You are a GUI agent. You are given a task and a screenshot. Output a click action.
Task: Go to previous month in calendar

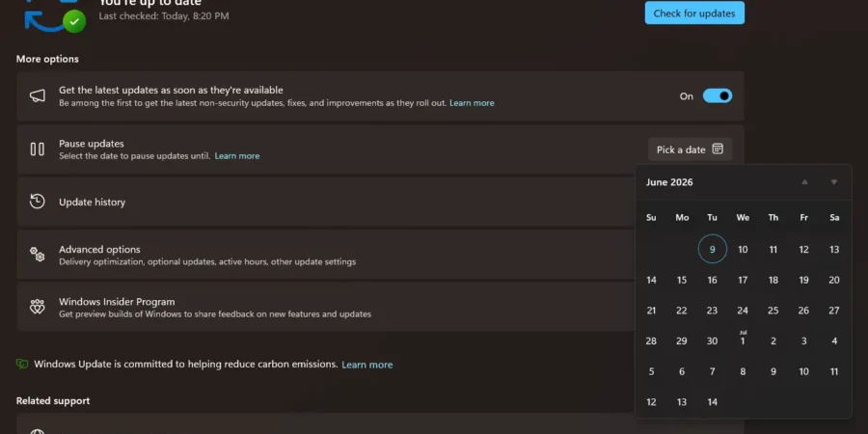pyautogui.click(x=805, y=182)
